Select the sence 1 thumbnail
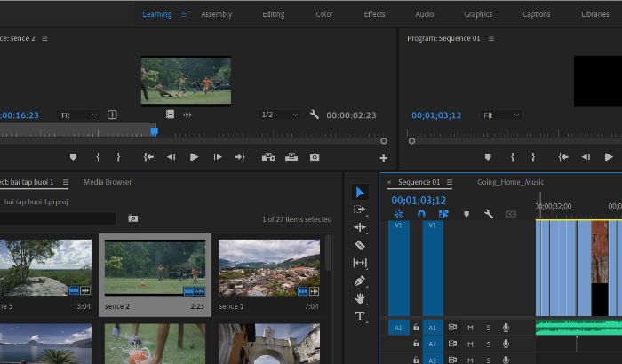This screenshot has height=364, width=622. click(x=269, y=267)
